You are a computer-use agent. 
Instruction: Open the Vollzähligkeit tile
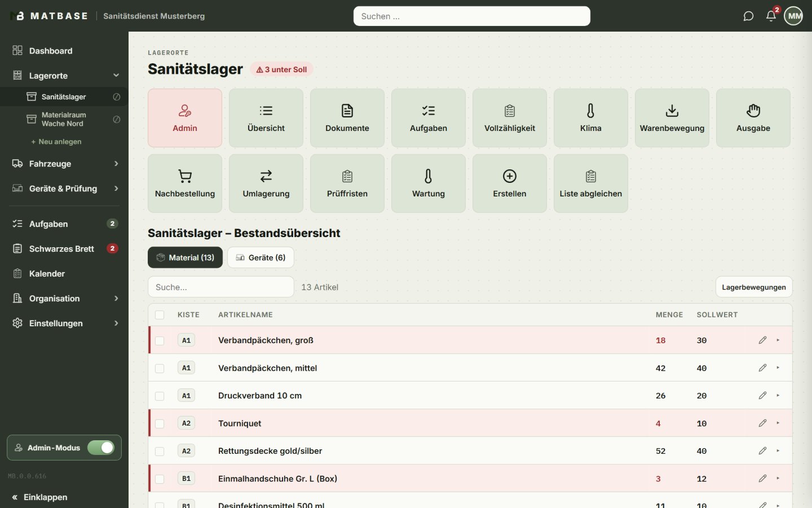click(x=510, y=118)
